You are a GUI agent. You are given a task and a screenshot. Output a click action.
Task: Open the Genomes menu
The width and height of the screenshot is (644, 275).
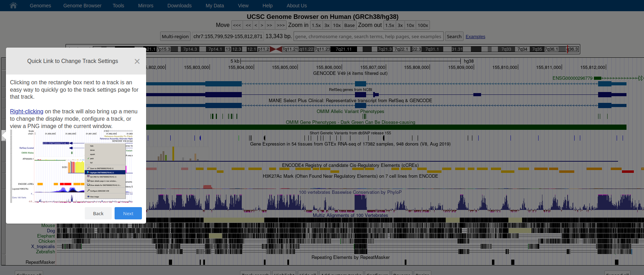pyautogui.click(x=40, y=6)
